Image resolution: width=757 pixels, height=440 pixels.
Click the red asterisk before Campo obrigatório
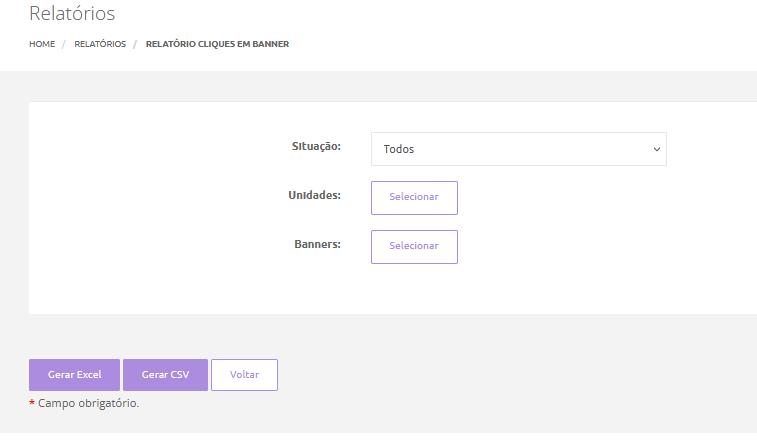(32, 403)
